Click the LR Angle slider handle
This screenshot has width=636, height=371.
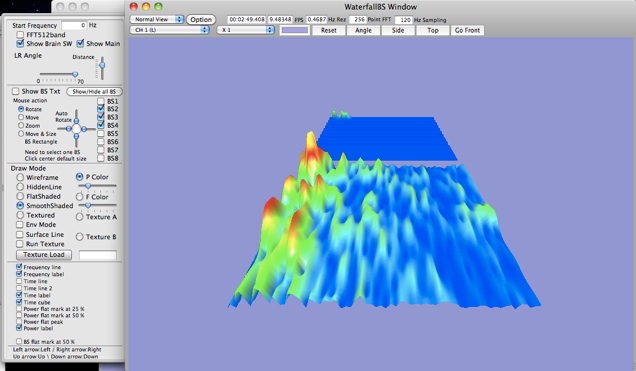coord(75,74)
